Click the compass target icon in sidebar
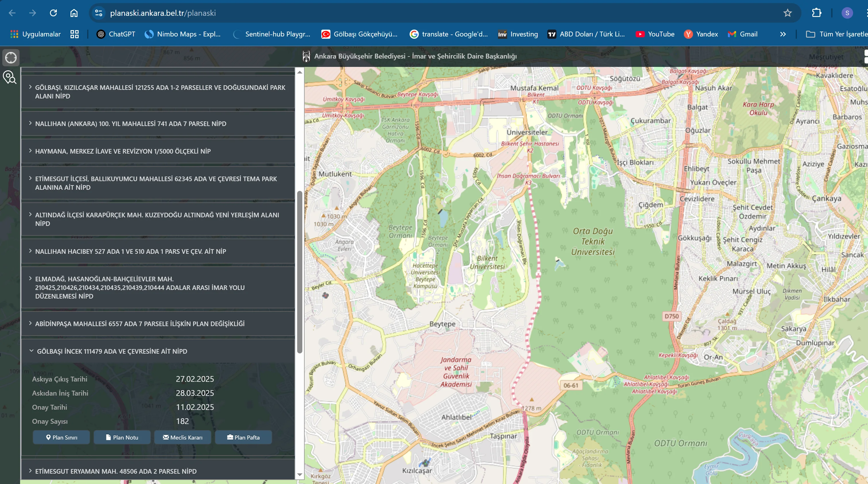This screenshot has width=868, height=484. pyautogui.click(x=10, y=58)
